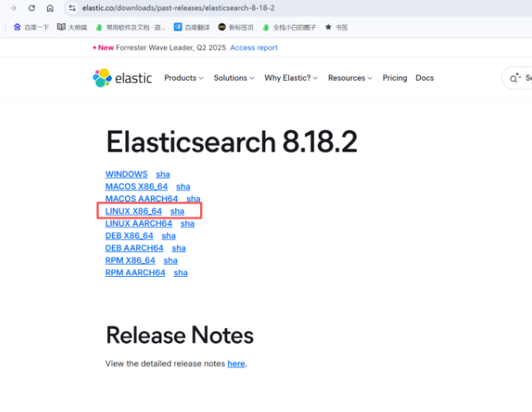Open the 新标签页 bookmark
The width and height of the screenshot is (532, 412).
pyautogui.click(x=236, y=27)
